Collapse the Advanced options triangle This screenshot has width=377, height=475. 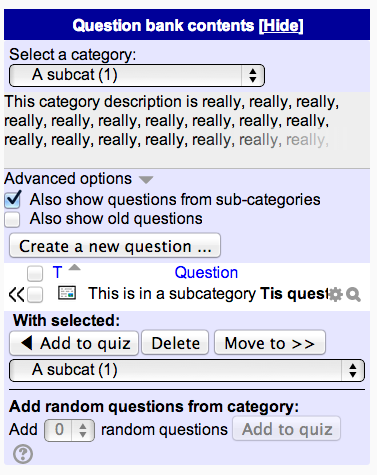(x=146, y=180)
